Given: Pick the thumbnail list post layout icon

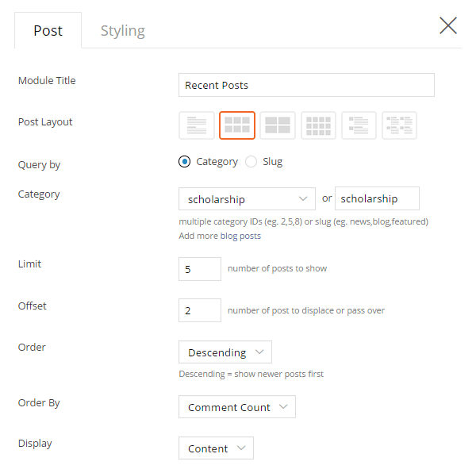Looking at the screenshot, I should point(359,125).
